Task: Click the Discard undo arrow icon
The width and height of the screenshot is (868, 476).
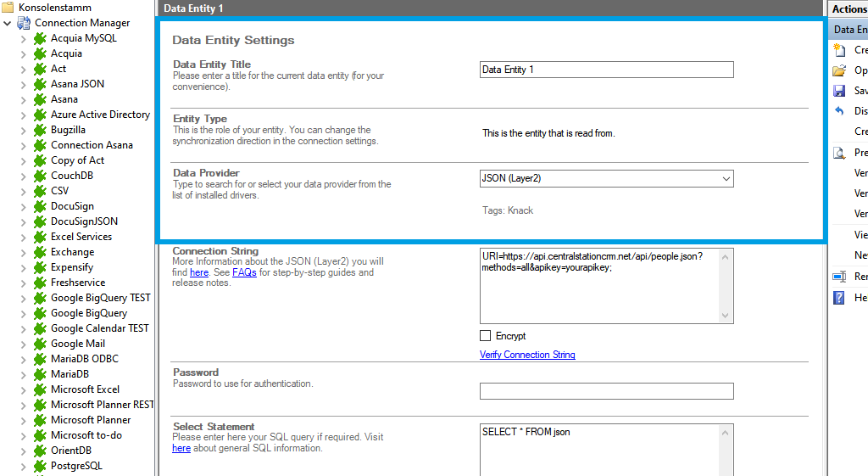Action: (x=839, y=111)
